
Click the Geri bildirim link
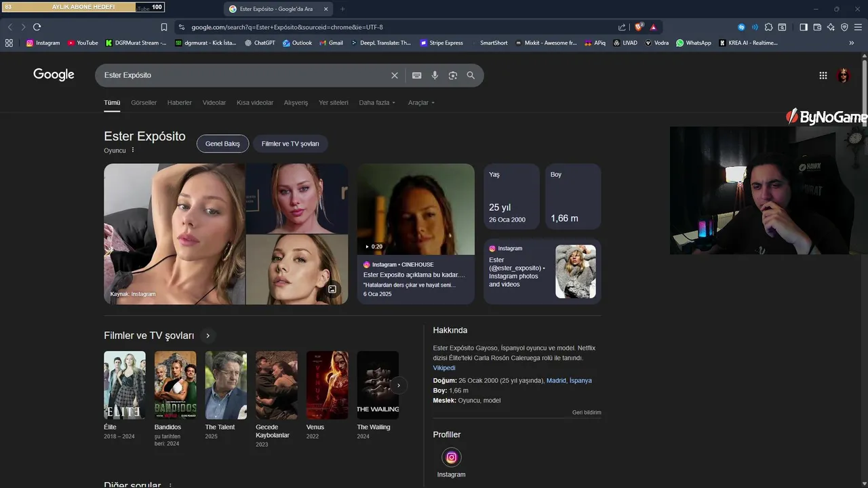click(587, 412)
